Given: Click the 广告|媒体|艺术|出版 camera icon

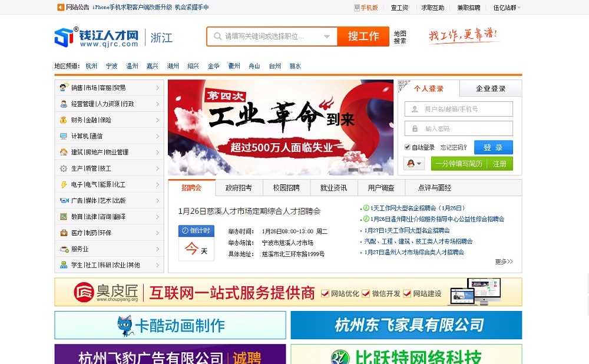Looking at the screenshot, I should click(x=64, y=201).
